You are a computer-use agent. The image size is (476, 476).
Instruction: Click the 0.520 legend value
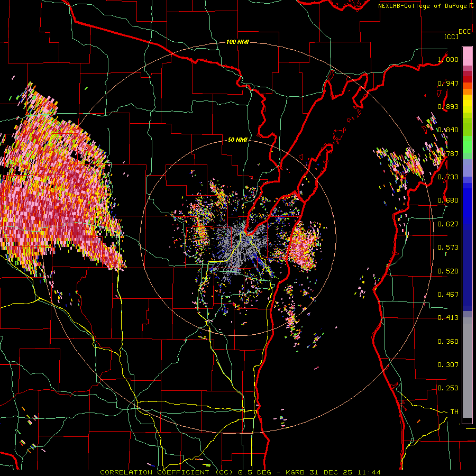pyautogui.click(x=448, y=271)
